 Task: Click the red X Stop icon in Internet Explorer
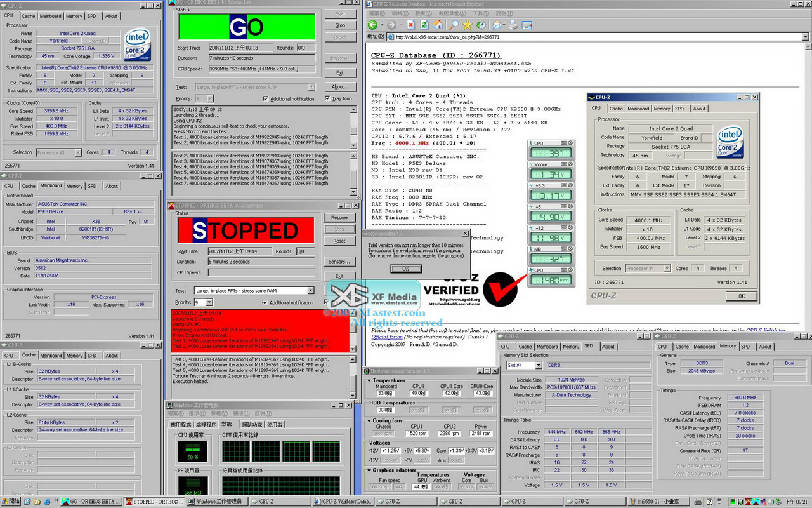coord(410,25)
